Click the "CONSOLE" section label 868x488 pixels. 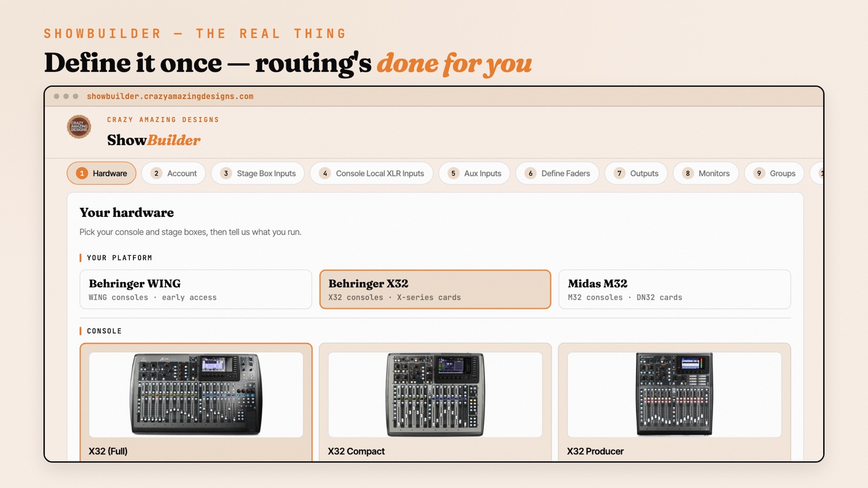(104, 331)
